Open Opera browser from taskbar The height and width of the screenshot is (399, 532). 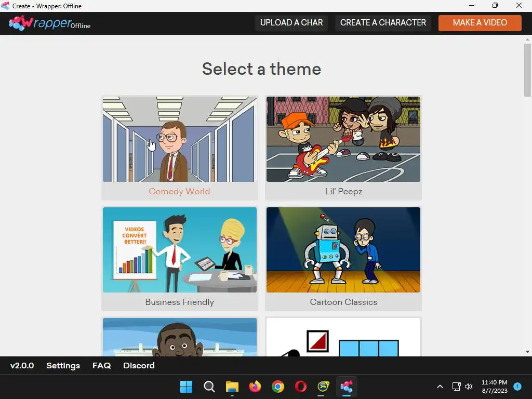click(x=301, y=387)
